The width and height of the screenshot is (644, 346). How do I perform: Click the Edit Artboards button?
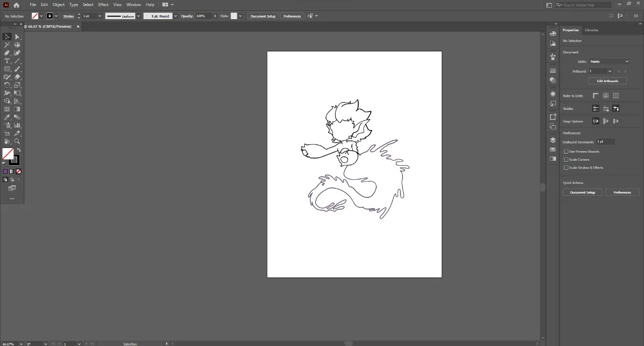607,81
